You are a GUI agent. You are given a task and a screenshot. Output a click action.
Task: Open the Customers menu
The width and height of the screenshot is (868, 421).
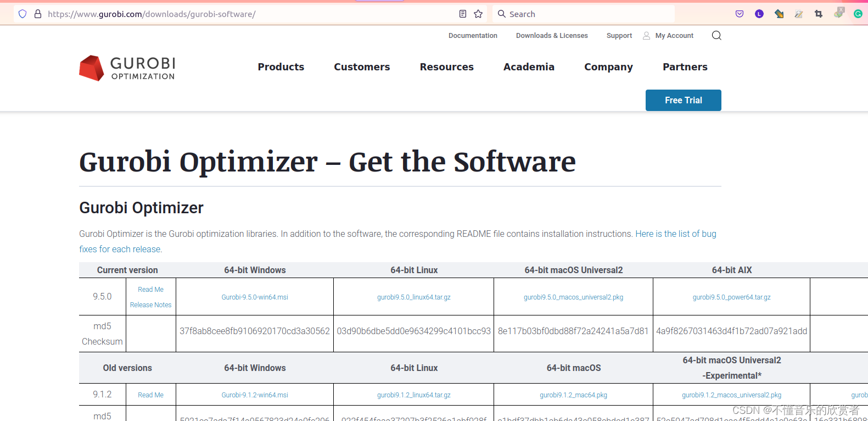click(x=362, y=67)
